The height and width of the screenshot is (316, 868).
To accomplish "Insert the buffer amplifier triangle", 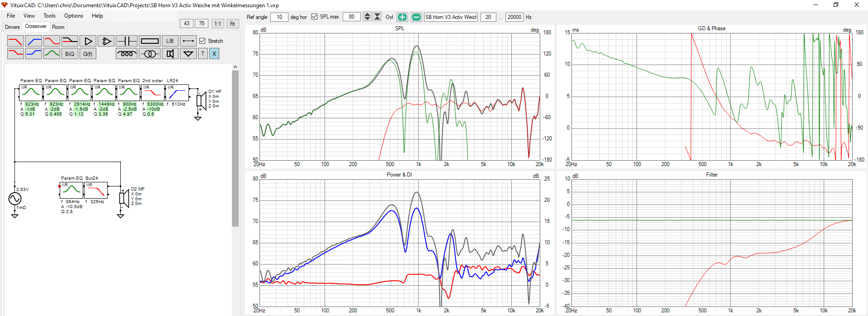I will (x=88, y=41).
